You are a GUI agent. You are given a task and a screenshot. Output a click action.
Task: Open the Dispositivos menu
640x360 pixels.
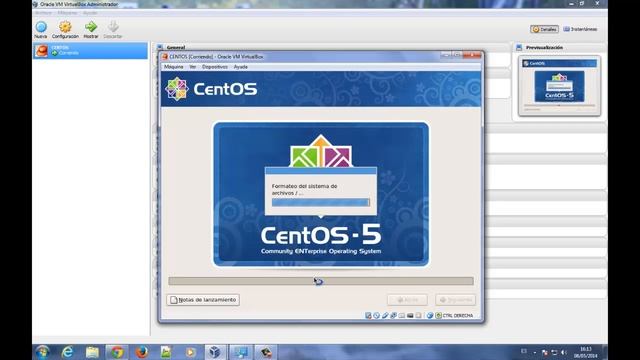tap(215, 67)
